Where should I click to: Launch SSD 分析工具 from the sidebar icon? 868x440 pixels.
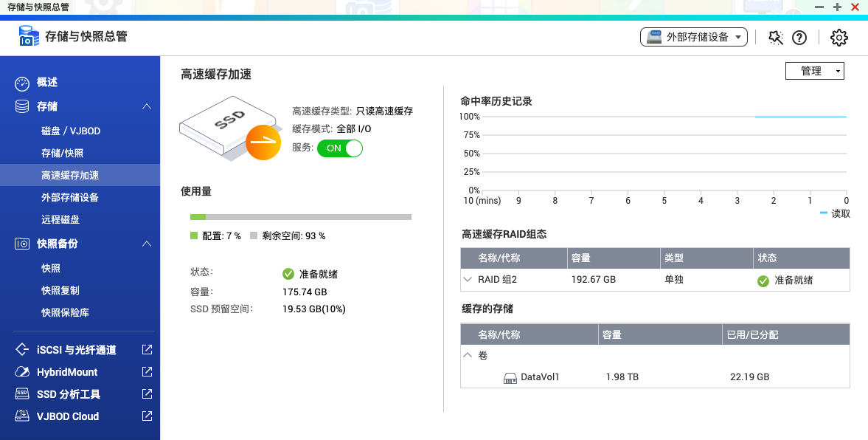[x=22, y=394]
